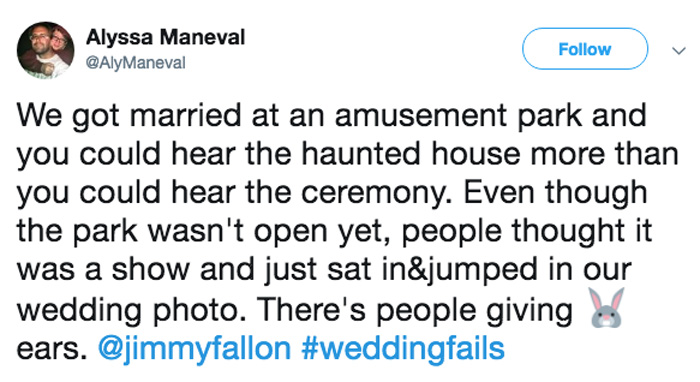Screen dimensions: 700x382
Task: Click the Follow button
Action: 585,49
